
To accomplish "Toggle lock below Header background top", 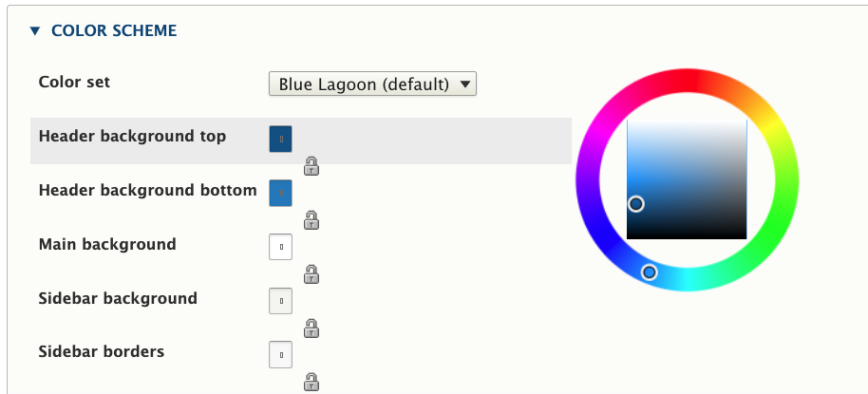I will (311, 166).
